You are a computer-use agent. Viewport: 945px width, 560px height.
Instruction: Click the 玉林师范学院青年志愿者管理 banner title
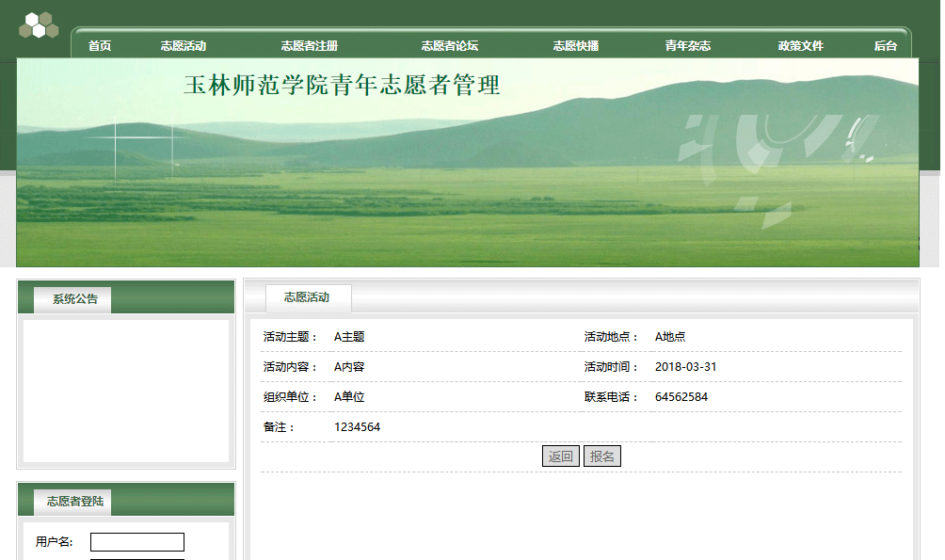[x=342, y=86]
